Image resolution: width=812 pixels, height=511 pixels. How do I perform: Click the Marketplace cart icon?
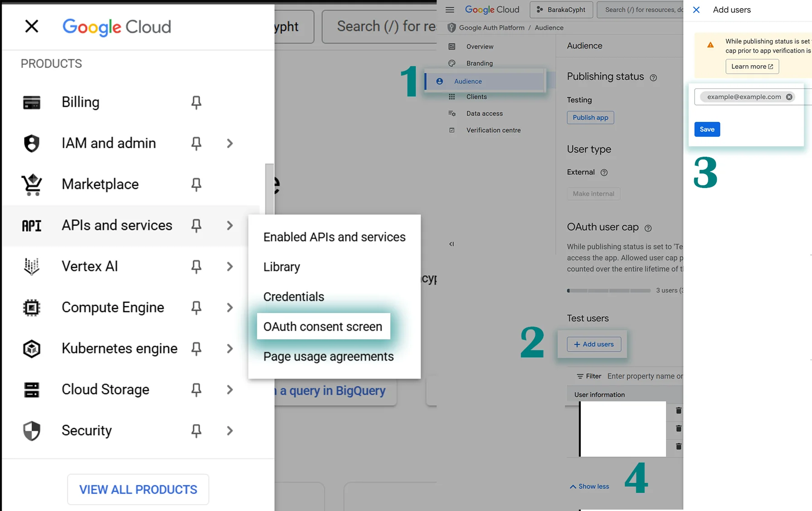tap(32, 184)
